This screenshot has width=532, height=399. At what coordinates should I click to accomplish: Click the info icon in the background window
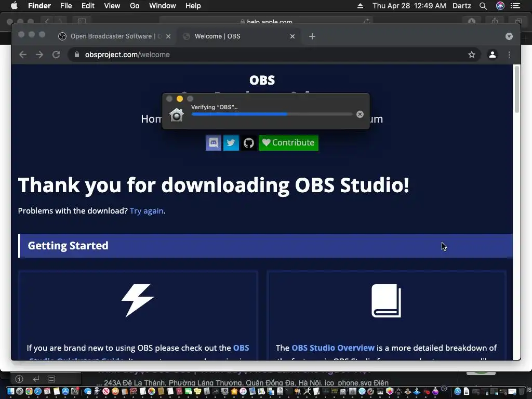click(19, 379)
